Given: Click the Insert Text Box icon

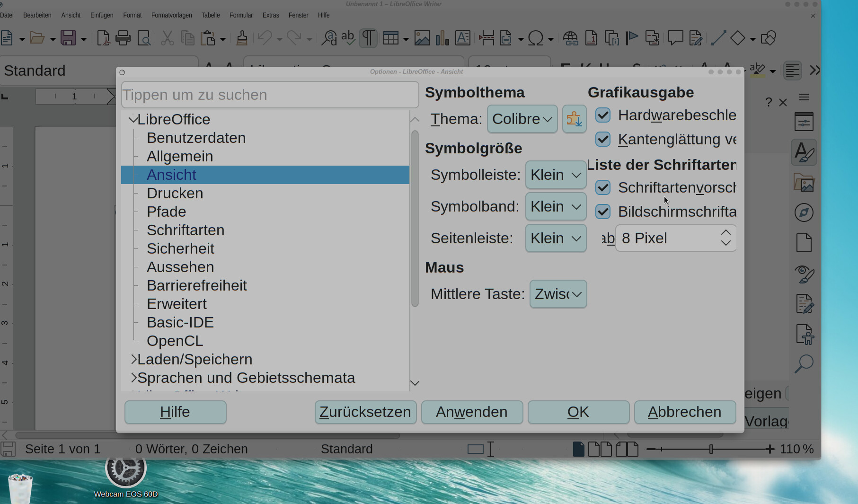Looking at the screenshot, I should [463, 38].
